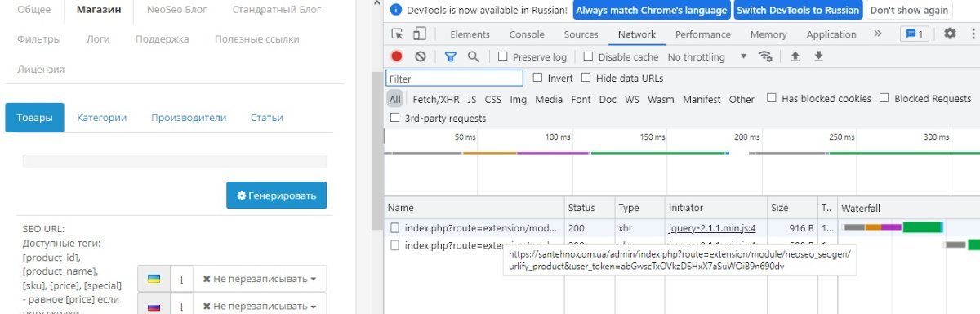The height and width of the screenshot is (314, 980).
Task: Clear the network log
Action: [x=420, y=56]
